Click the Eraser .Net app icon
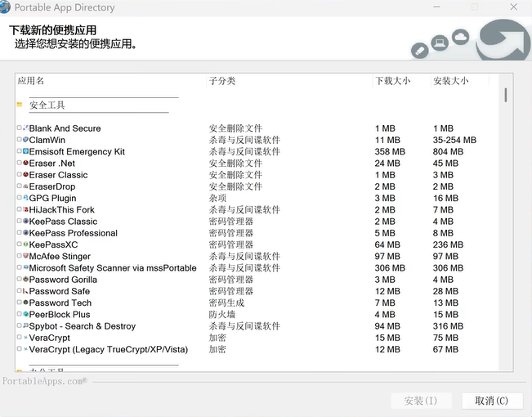 point(25,163)
